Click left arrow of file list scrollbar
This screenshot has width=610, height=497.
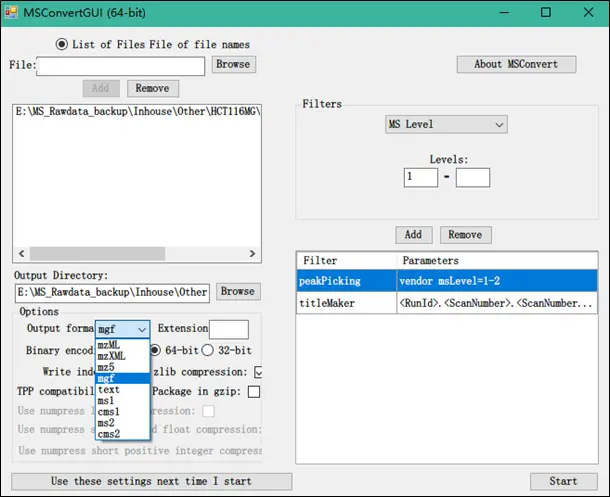point(22,254)
